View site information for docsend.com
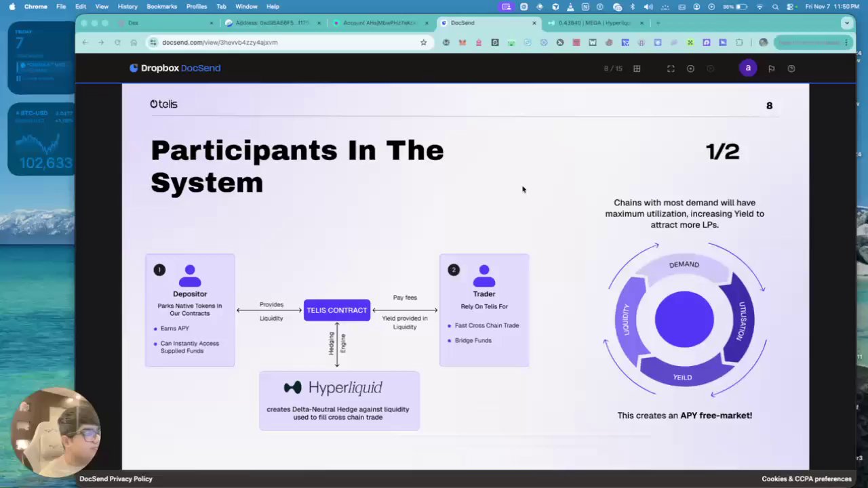Image resolution: width=868 pixels, height=488 pixels. [153, 42]
